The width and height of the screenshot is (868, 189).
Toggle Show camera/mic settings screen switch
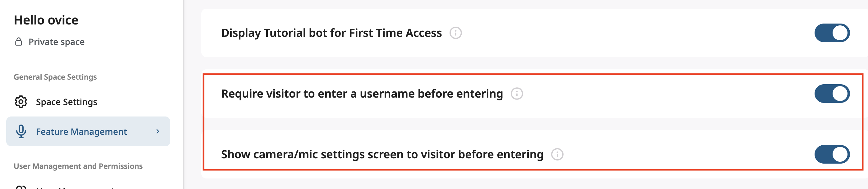click(x=832, y=154)
